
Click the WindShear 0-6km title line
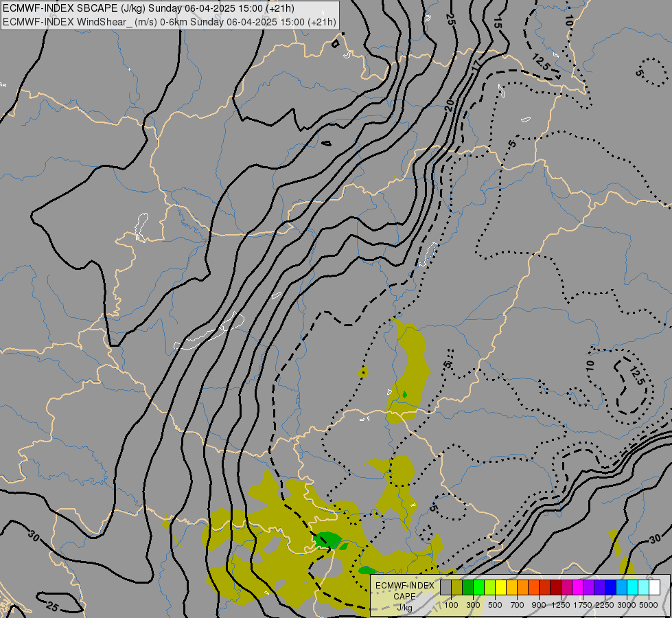point(170,22)
